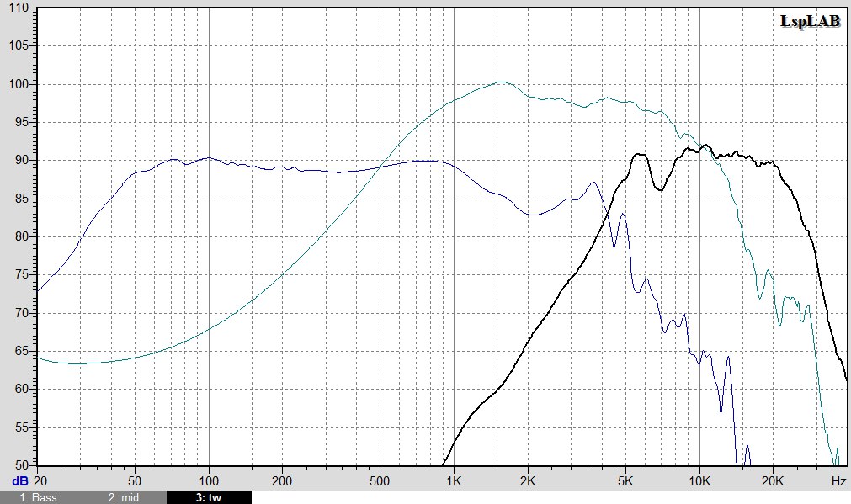851x504 pixels.
Task: Click the '70' dB axis label
Action: 22,313
